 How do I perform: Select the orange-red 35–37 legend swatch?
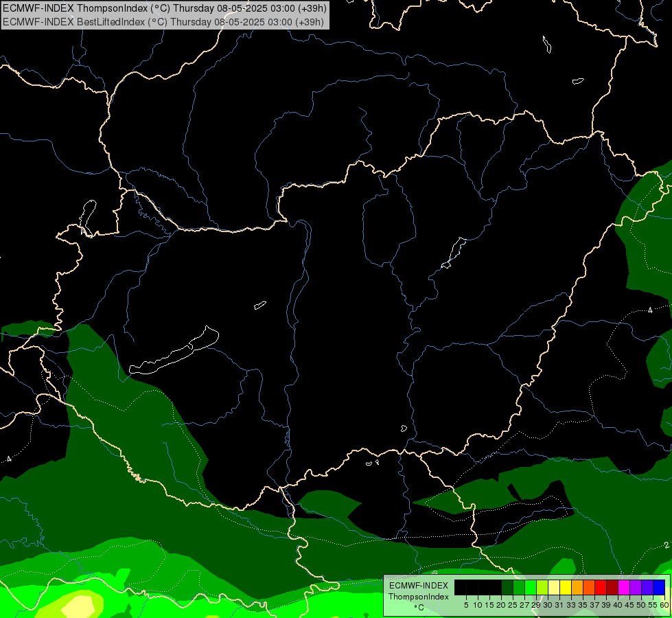[589, 587]
